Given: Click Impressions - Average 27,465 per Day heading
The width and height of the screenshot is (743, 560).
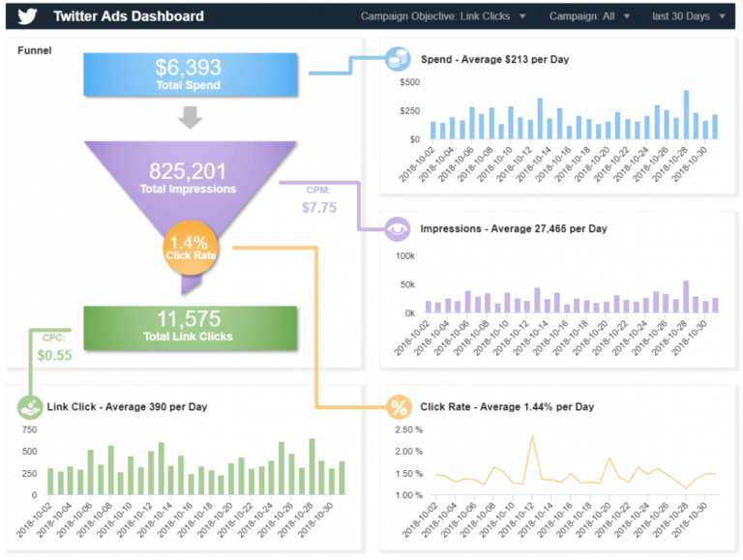Looking at the screenshot, I should (x=514, y=229).
